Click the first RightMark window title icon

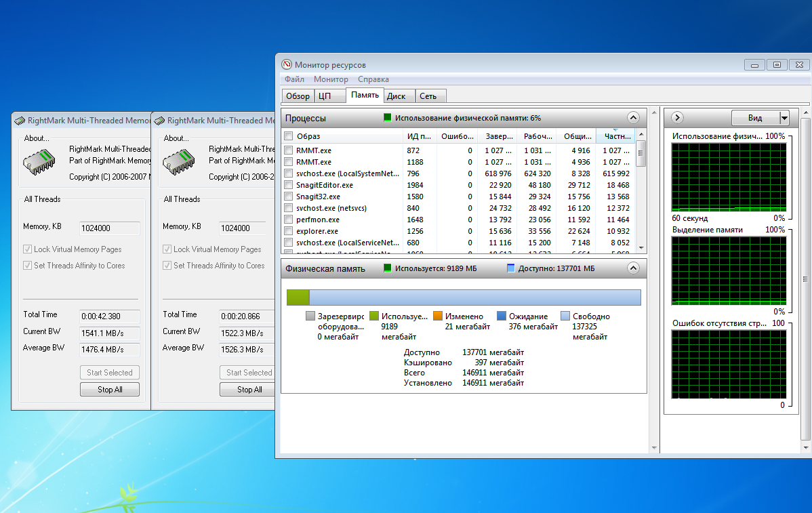[20, 121]
